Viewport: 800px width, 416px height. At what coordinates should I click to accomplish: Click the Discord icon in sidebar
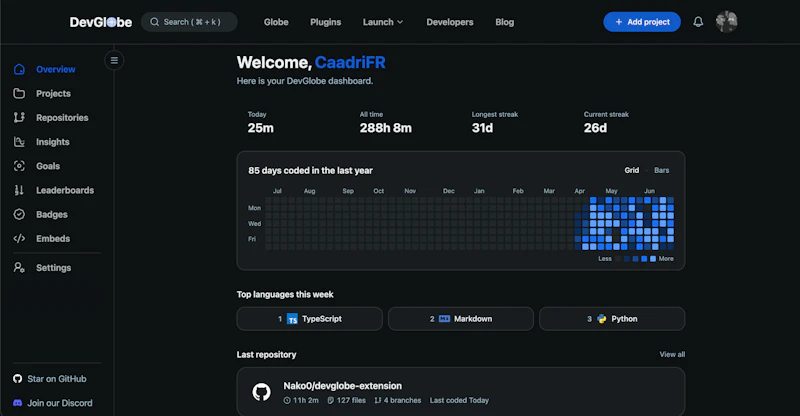click(17, 403)
